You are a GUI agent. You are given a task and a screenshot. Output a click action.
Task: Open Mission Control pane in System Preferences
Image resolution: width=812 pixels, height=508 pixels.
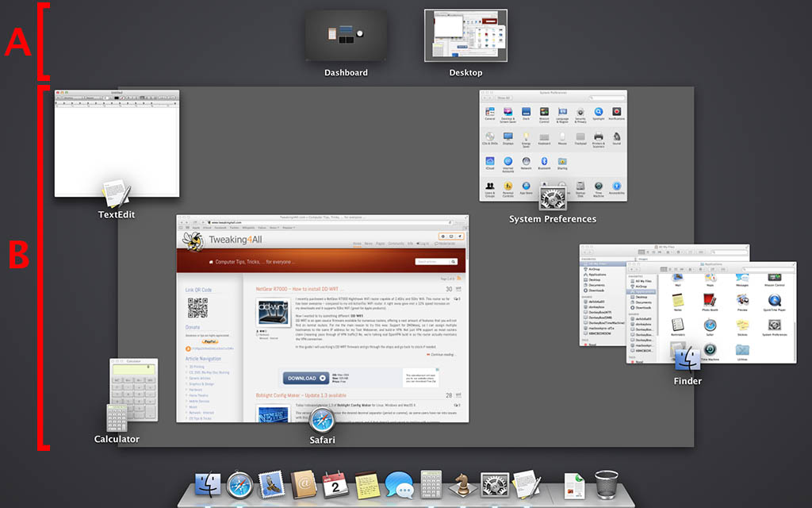[544, 114]
